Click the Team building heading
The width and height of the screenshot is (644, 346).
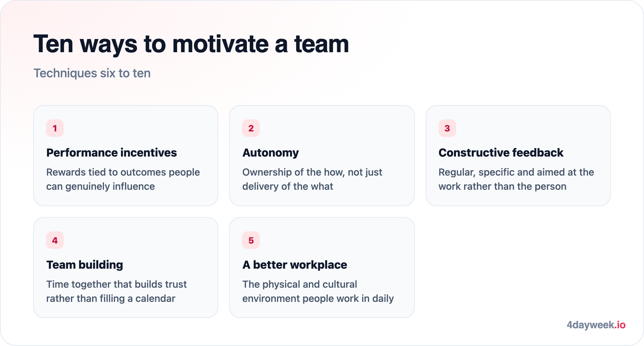coord(85,265)
